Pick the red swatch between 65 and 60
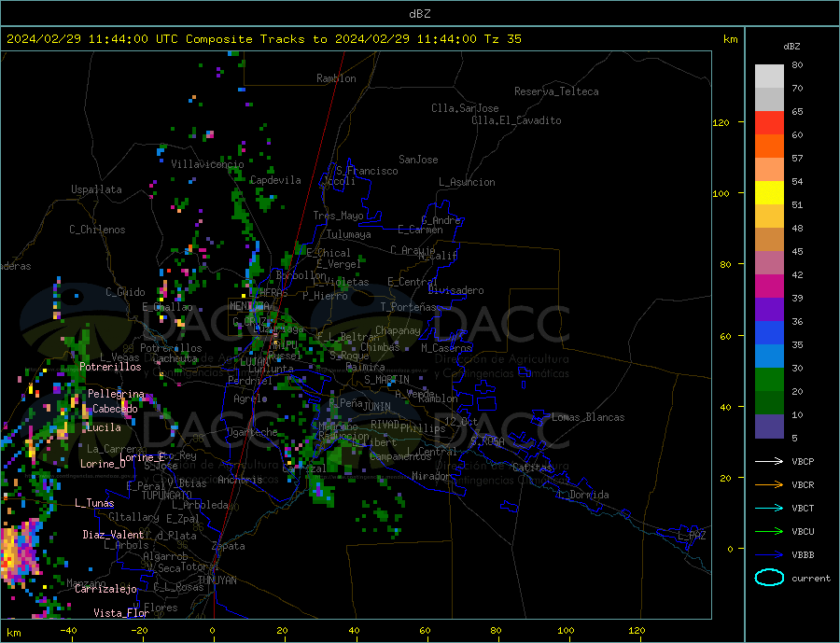Viewport: 840px width, 643px height. 769,122
